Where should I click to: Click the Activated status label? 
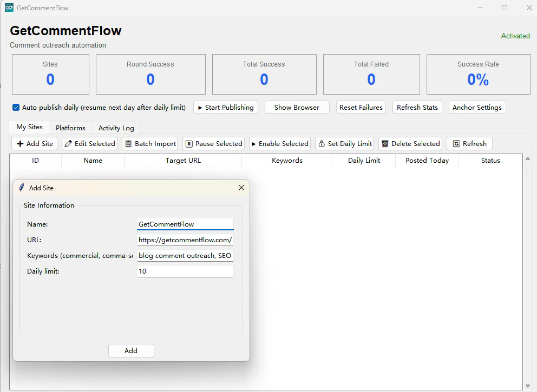click(x=515, y=36)
